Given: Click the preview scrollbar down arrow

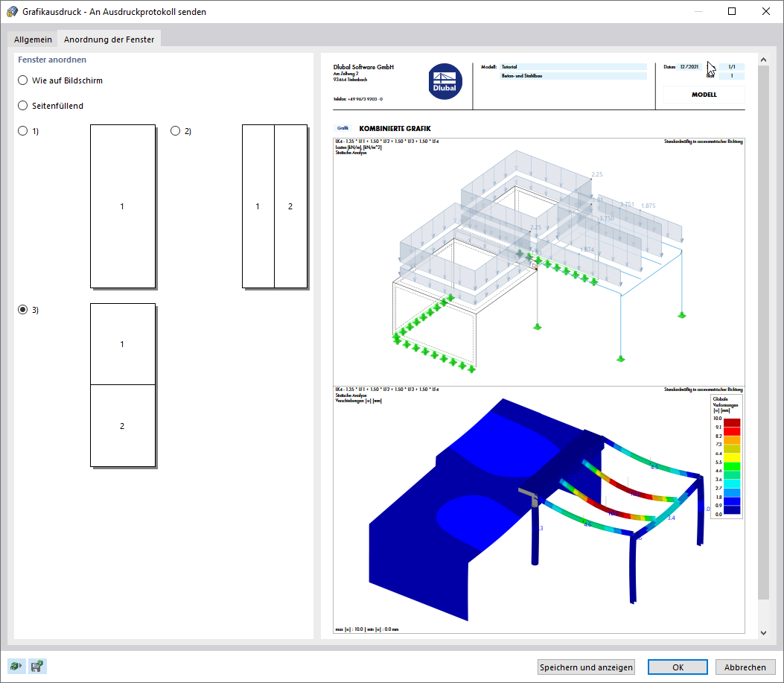Looking at the screenshot, I should [x=763, y=633].
